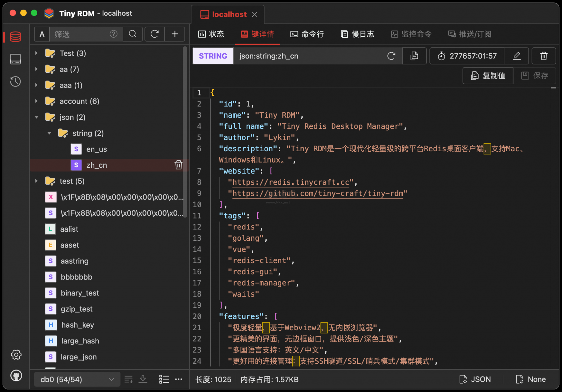Expand the aa (7) folder

tap(36, 69)
